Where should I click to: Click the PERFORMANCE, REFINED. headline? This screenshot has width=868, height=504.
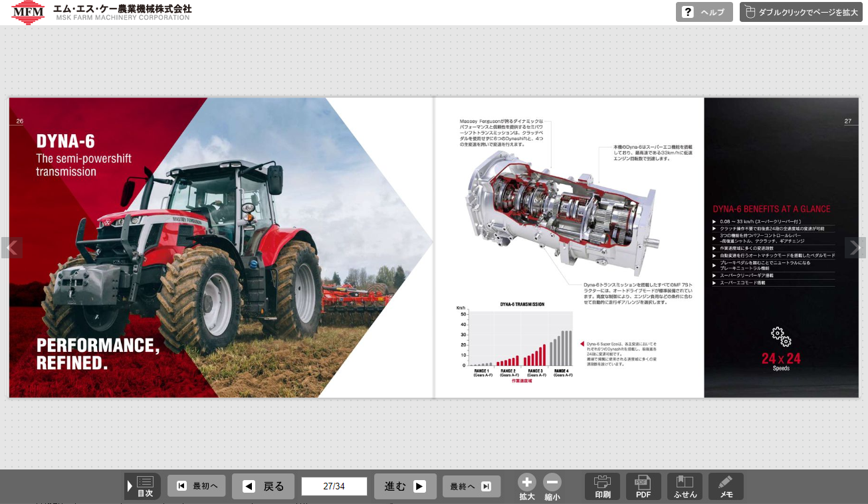tap(98, 354)
